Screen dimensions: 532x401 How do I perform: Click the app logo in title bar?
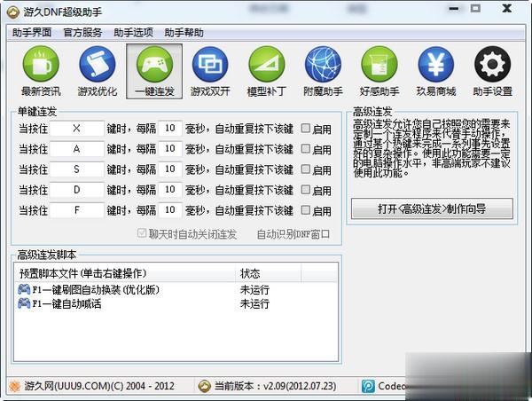point(13,12)
